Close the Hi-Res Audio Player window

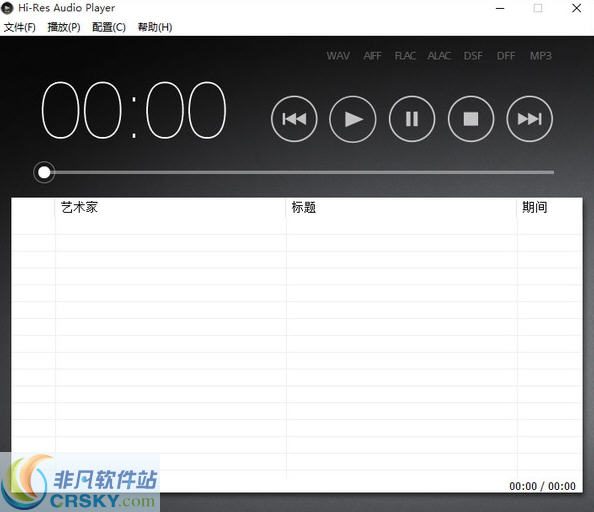click(577, 8)
